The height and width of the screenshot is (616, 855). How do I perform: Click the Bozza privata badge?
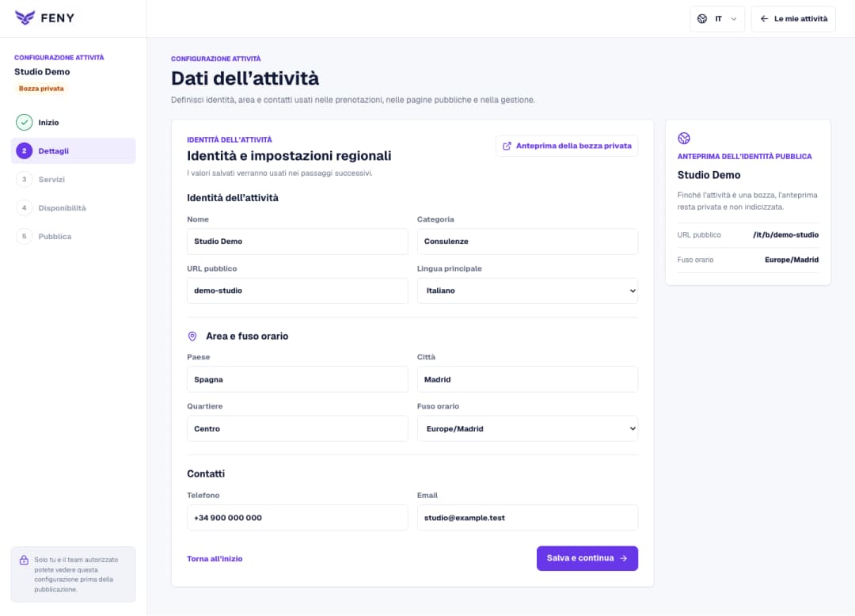click(41, 89)
